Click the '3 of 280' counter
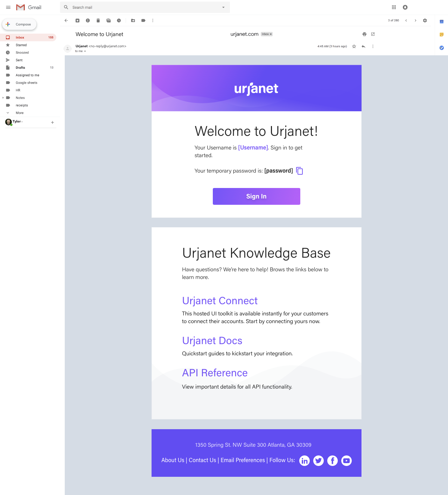This screenshot has height=495, width=448. pyautogui.click(x=393, y=21)
